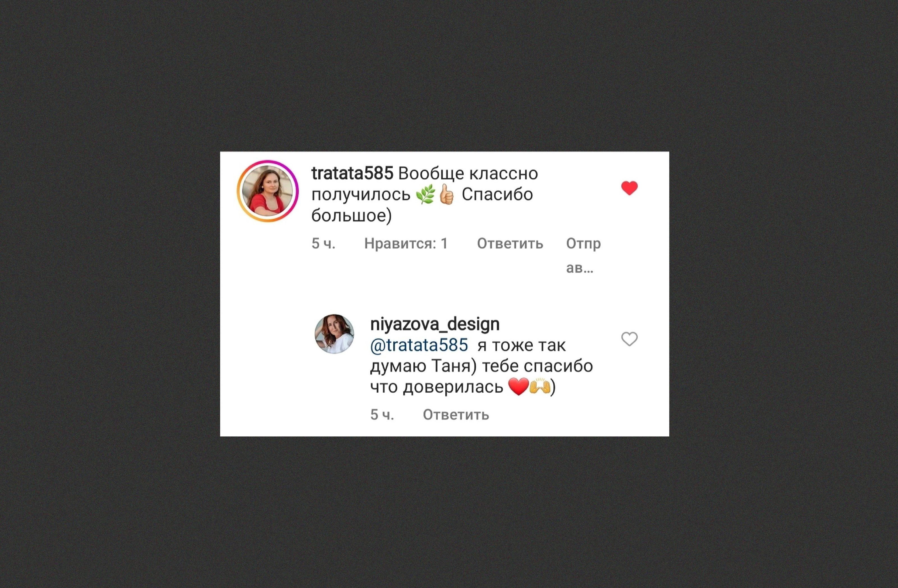Click the raised hands emoji in the reply
The width and height of the screenshot is (898, 588).
click(x=540, y=386)
